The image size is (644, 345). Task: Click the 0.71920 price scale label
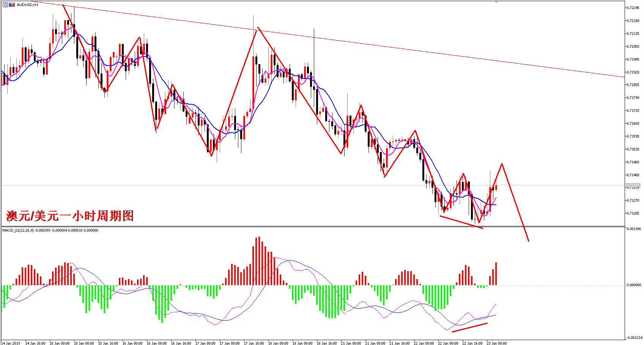coord(633,72)
